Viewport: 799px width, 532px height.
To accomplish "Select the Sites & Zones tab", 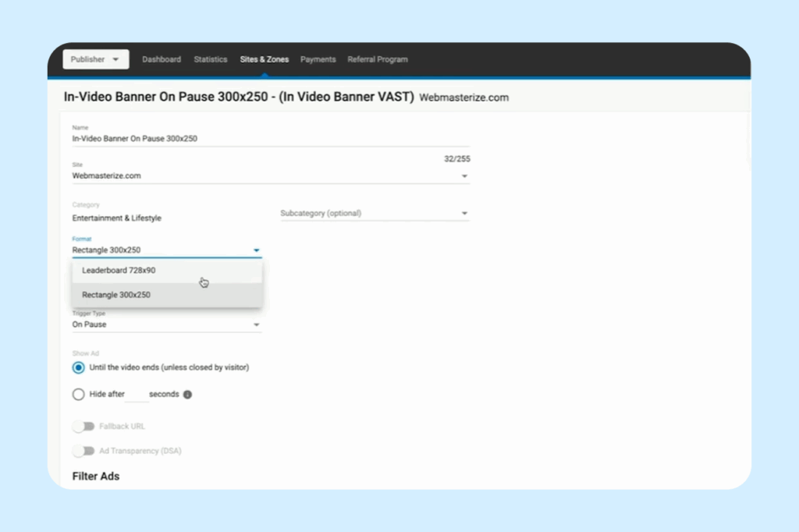I will coord(264,59).
